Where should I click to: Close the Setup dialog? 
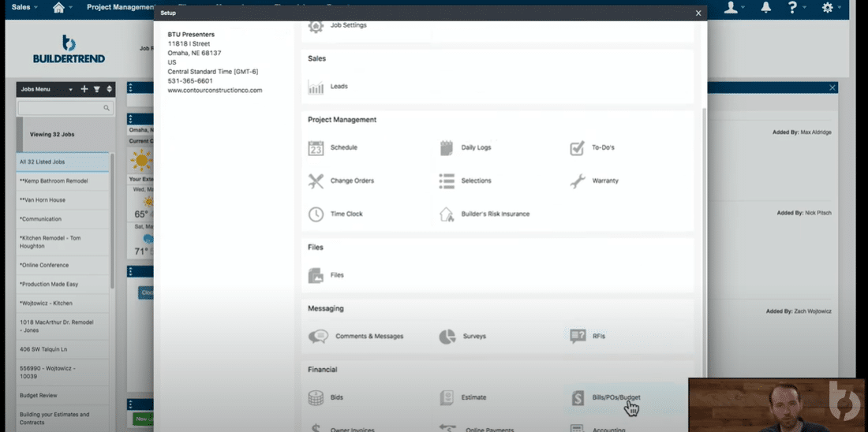tap(698, 13)
